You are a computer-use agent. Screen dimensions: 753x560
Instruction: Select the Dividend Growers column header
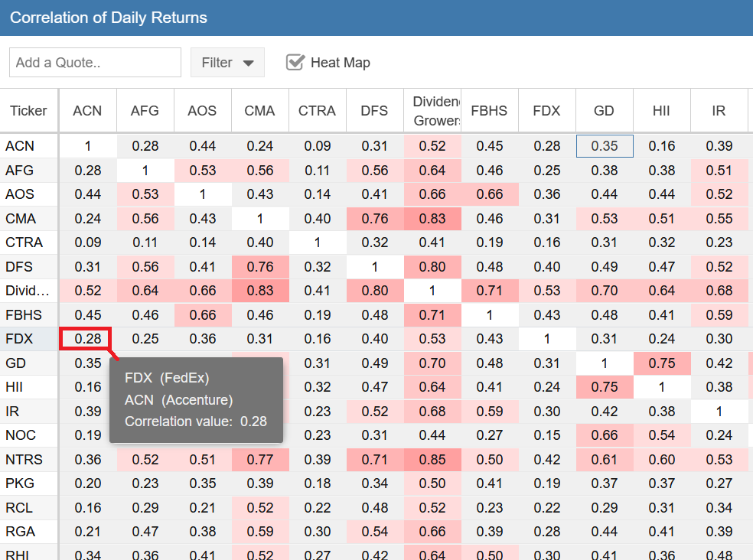432,111
